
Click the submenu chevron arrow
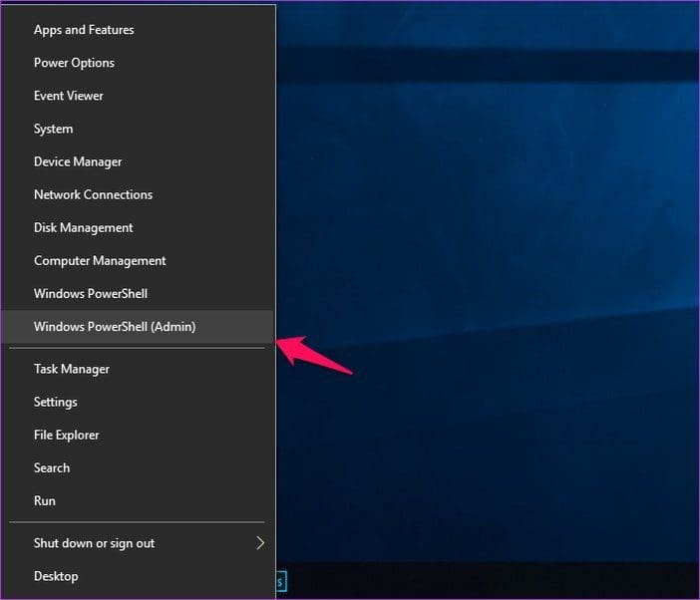(260, 543)
